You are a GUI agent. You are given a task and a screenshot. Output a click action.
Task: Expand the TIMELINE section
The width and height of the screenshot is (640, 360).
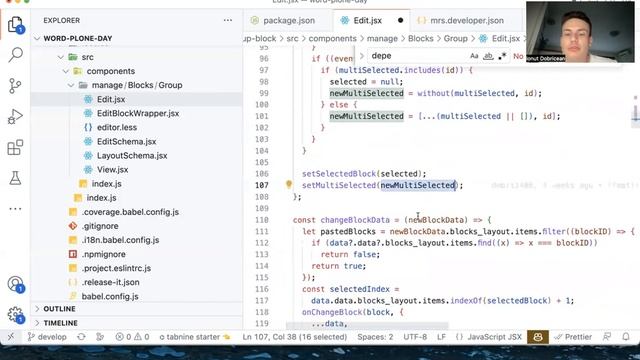point(137,323)
